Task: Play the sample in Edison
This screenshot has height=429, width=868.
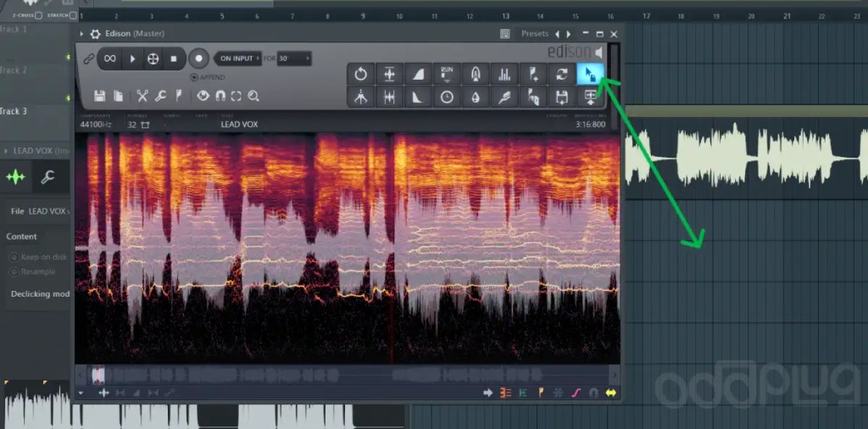Action: tap(132, 58)
